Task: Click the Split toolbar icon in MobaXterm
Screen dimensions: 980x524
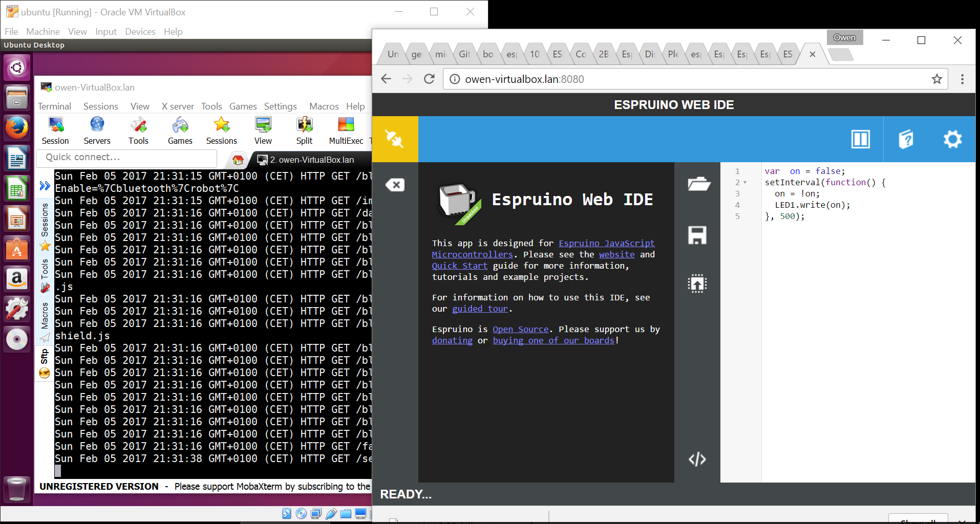Action: pyautogui.click(x=304, y=131)
